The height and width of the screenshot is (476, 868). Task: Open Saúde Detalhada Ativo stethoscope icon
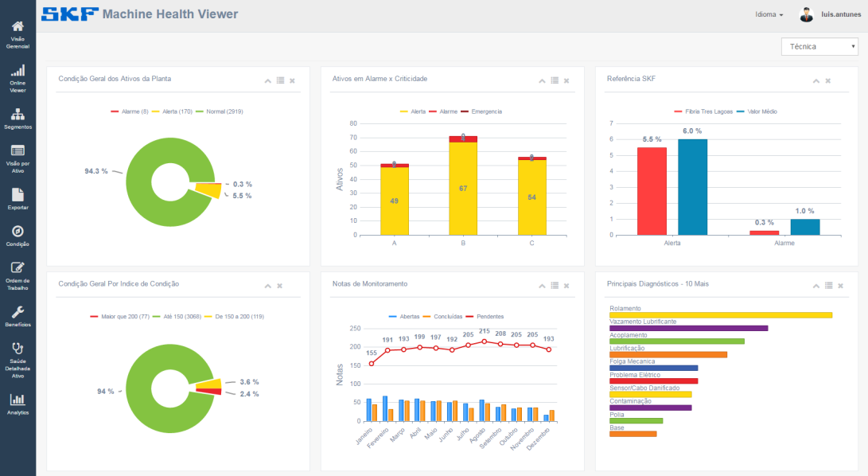click(18, 348)
